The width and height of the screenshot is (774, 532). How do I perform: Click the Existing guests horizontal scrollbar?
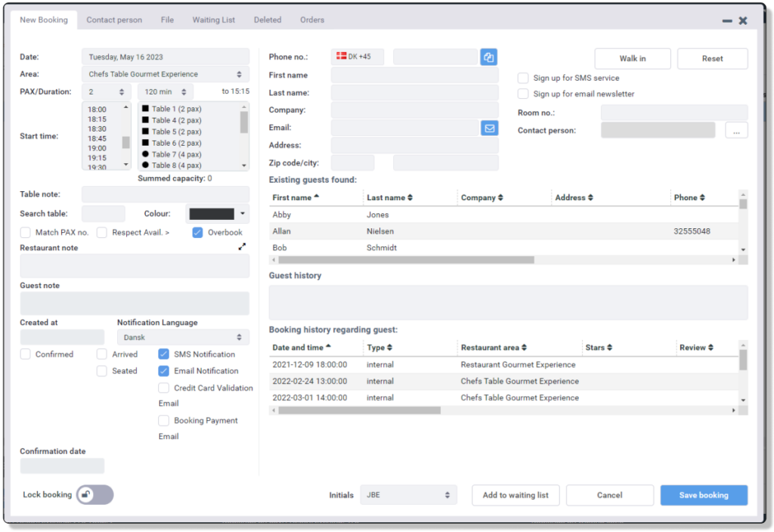point(406,260)
